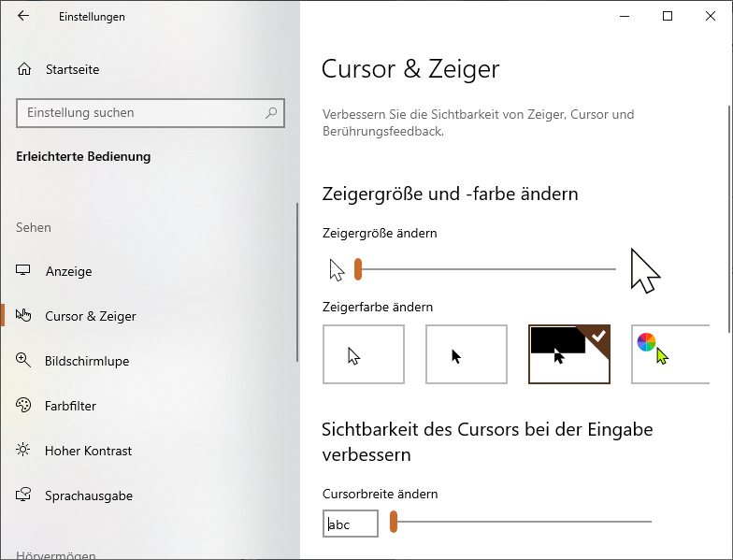Image resolution: width=733 pixels, height=560 pixels.
Task: Click the Cursorbreite slider handle
Action: 394,522
